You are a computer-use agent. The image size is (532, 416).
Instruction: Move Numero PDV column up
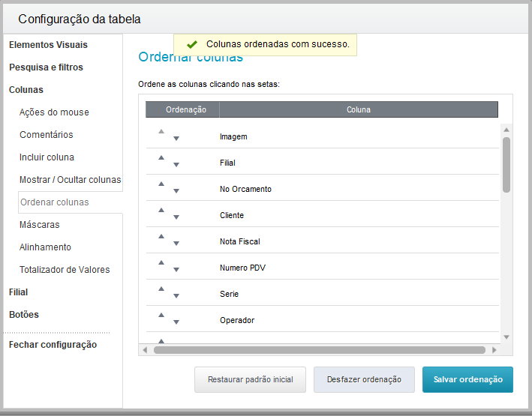[x=161, y=262]
